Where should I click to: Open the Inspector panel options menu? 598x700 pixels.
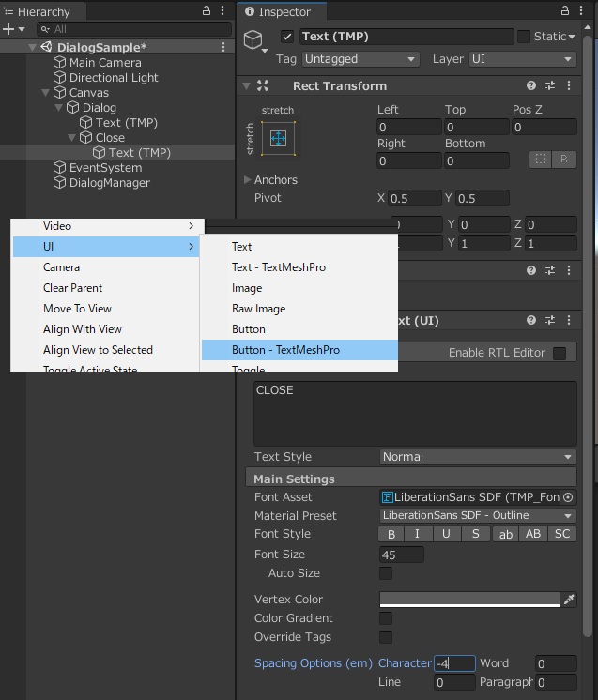tap(581, 10)
